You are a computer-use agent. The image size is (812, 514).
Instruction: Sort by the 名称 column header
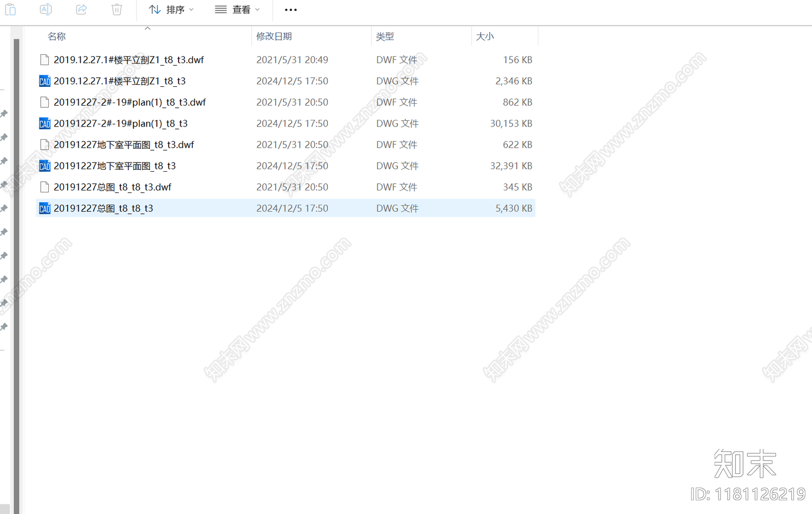click(57, 37)
